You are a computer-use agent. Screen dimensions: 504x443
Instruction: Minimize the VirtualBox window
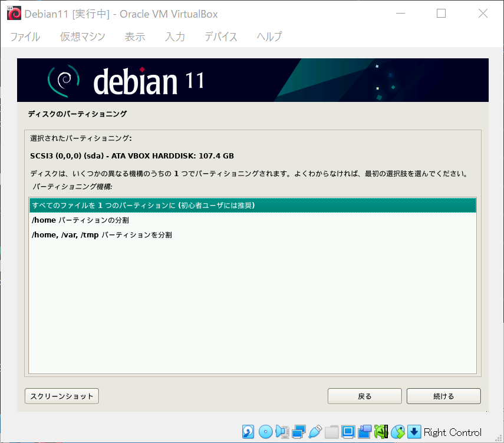coord(400,14)
